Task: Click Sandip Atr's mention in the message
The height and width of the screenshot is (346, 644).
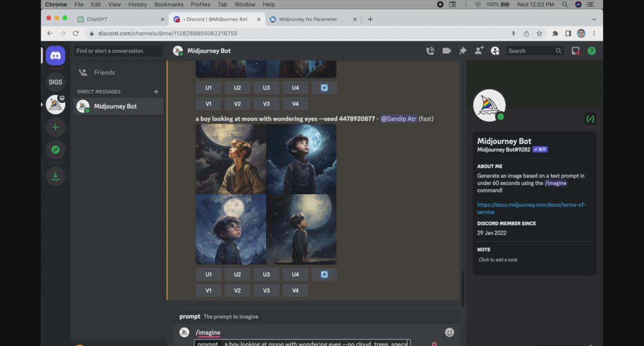Action: click(x=399, y=119)
